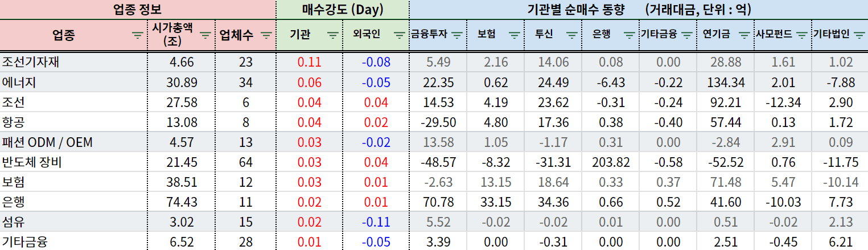Select the 패션 ODM / OEM cell
The image size is (868, 250).
[x=47, y=142]
